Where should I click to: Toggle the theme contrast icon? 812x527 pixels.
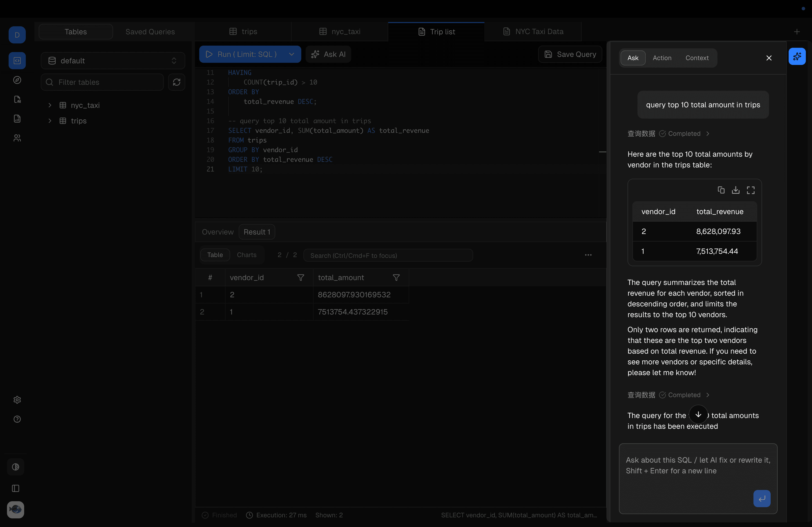[x=16, y=467]
